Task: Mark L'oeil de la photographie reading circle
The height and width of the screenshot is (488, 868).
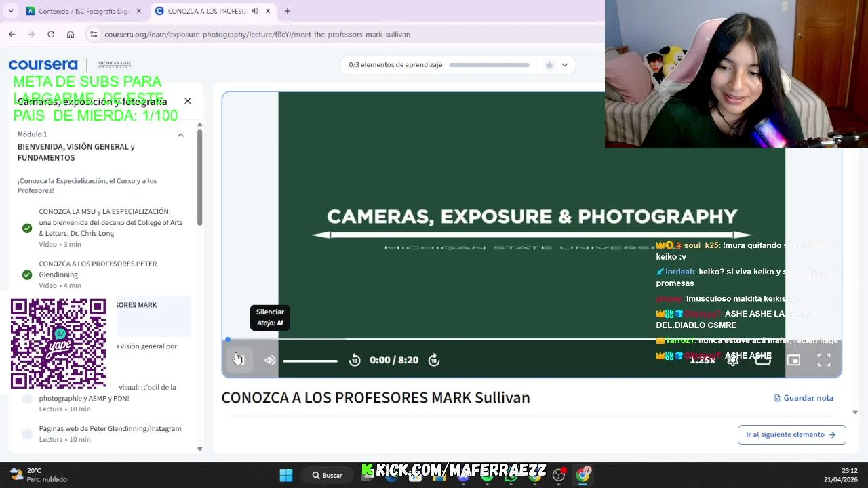Action: click(x=27, y=399)
